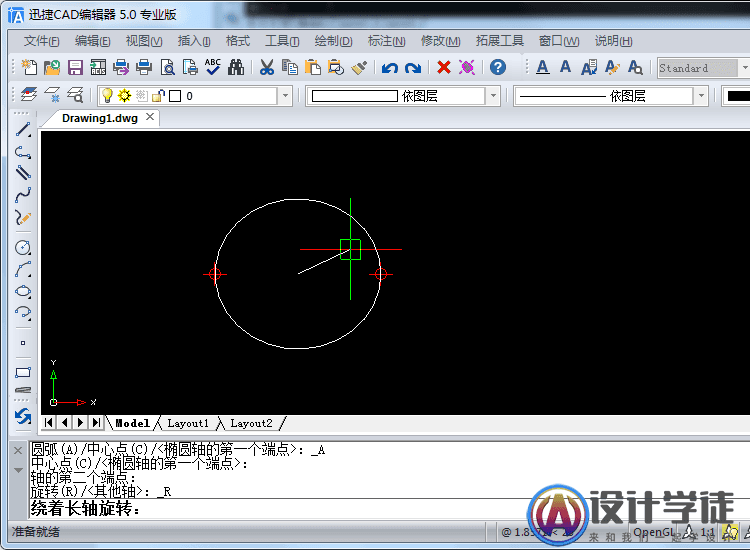The image size is (750, 550).
Task: Run the ABC spell check tool
Action: click(x=213, y=66)
